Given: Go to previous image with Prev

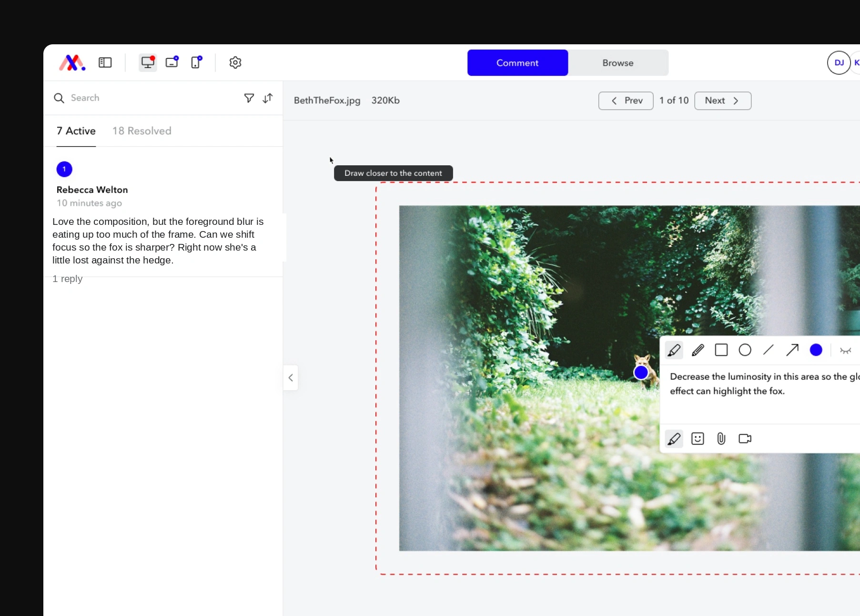Looking at the screenshot, I should 626,101.
